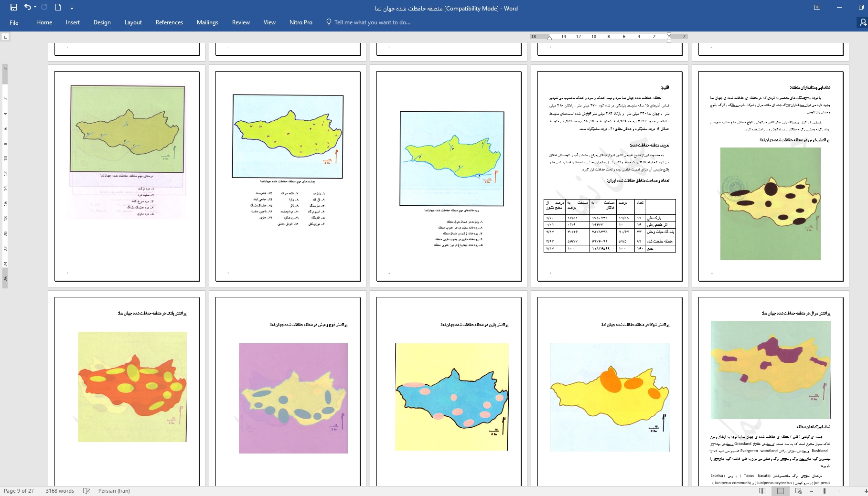Viewport: 868px width, 496px height.
Task: Expand the Undo history dropdown arrow
Action: coord(35,8)
